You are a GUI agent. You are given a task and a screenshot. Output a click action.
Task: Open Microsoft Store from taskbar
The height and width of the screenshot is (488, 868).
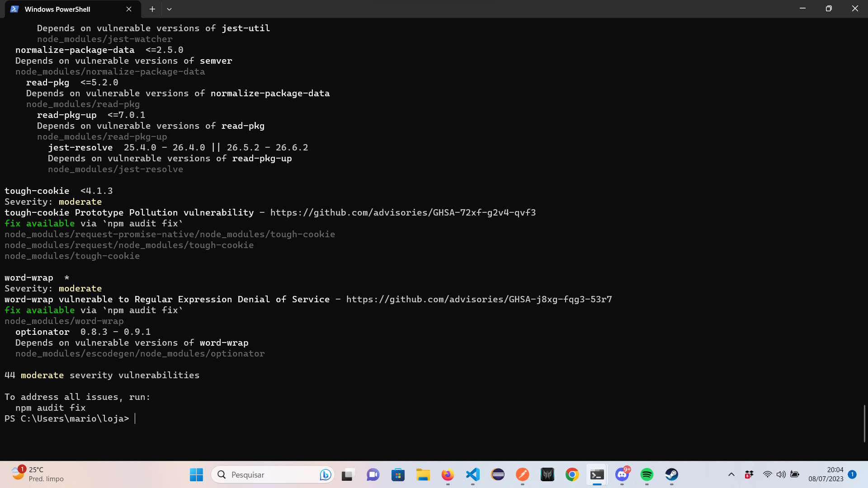[x=398, y=474]
